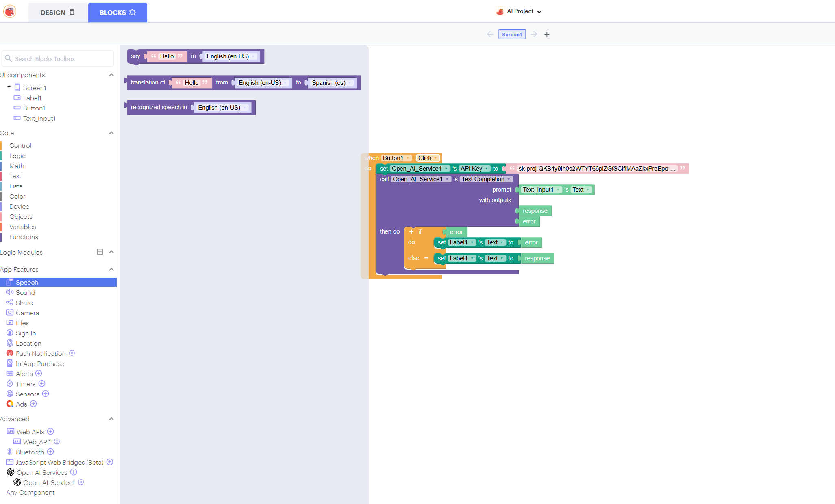Open the Functions blocks category
The height and width of the screenshot is (504, 835).
pos(24,237)
